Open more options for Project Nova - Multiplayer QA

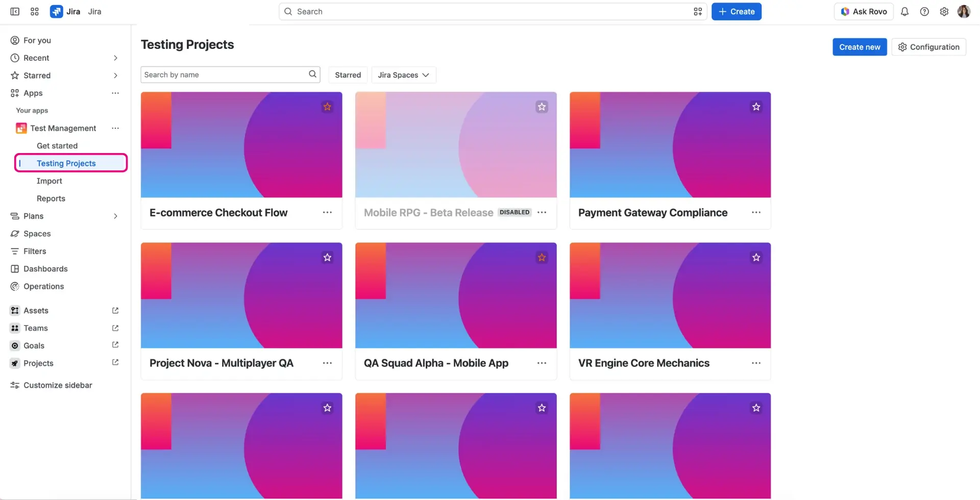point(327,363)
